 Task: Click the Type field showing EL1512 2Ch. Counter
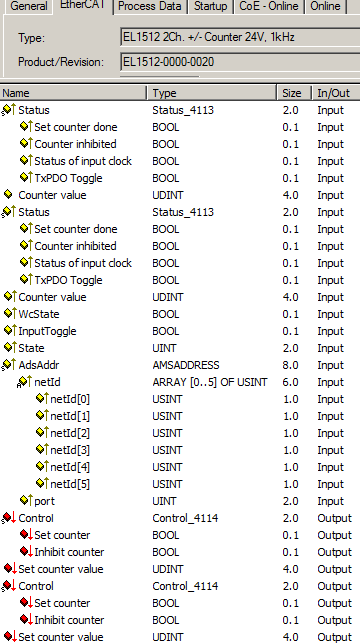240,37
